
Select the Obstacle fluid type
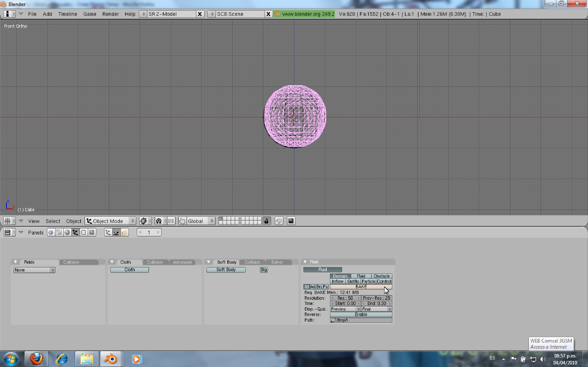point(381,276)
